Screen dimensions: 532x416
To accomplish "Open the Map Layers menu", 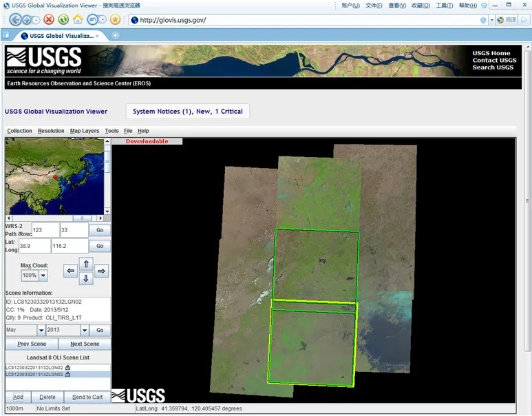I will pos(85,131).
